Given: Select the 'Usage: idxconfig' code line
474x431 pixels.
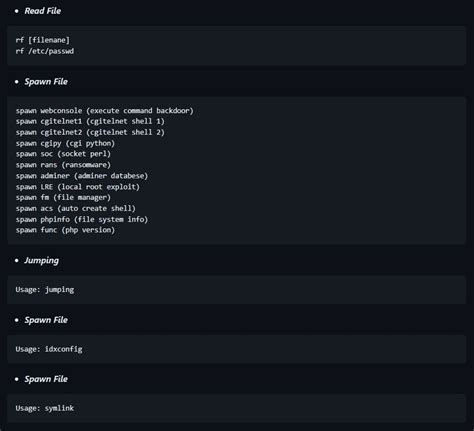Looking at the screenshot, I should coord(49,349).
